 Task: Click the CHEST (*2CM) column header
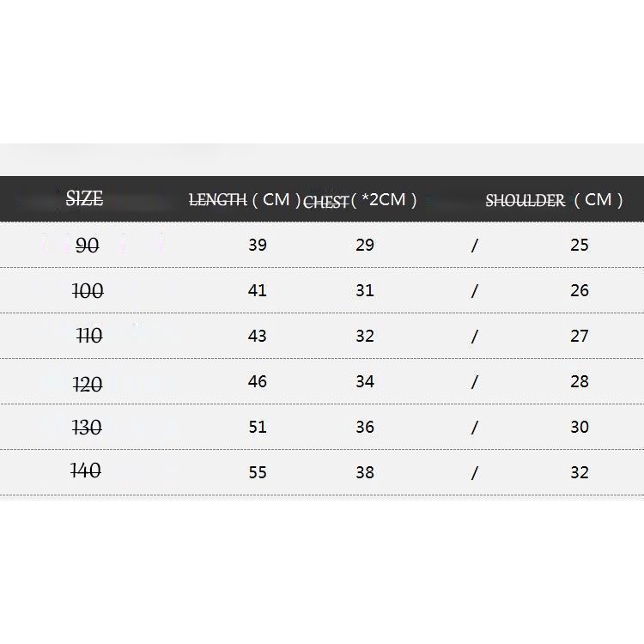click(360, 200)
